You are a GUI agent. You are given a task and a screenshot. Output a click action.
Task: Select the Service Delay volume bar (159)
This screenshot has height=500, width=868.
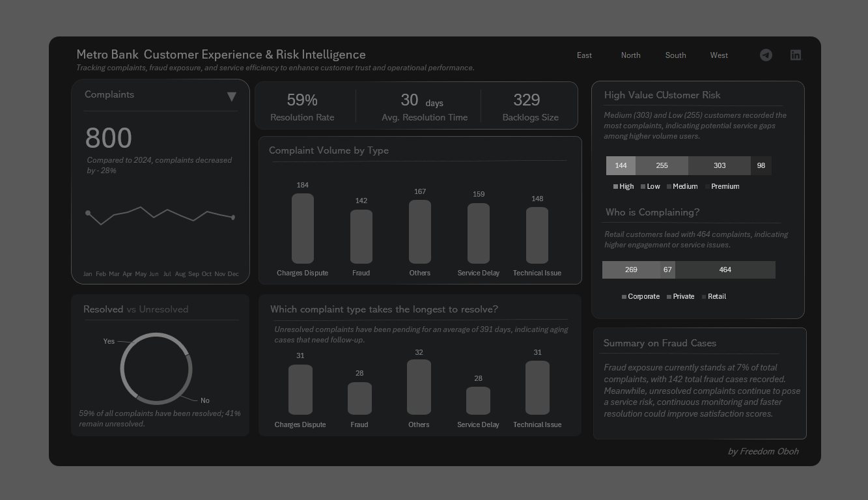pos(479,234)
